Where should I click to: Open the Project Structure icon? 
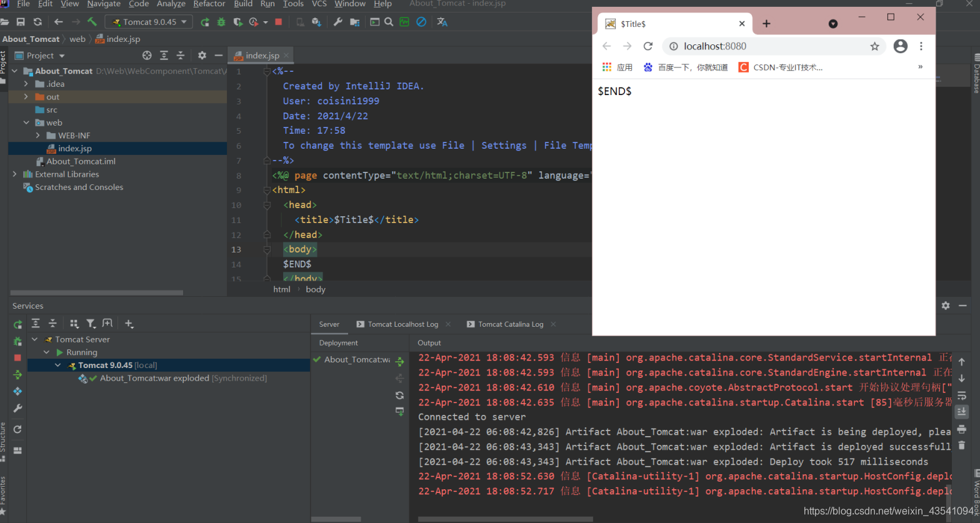(354, 22)
